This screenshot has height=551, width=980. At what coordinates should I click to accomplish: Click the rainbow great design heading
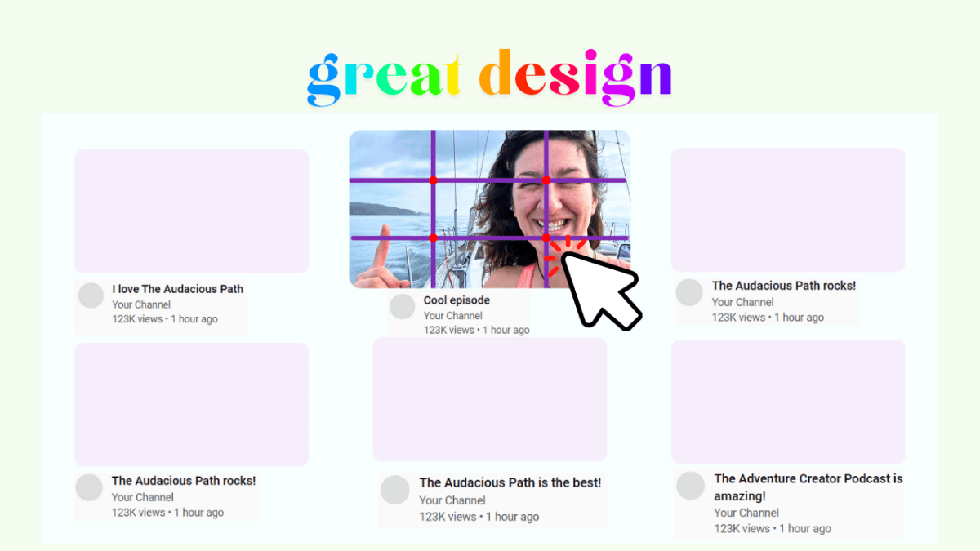(490, 77)
